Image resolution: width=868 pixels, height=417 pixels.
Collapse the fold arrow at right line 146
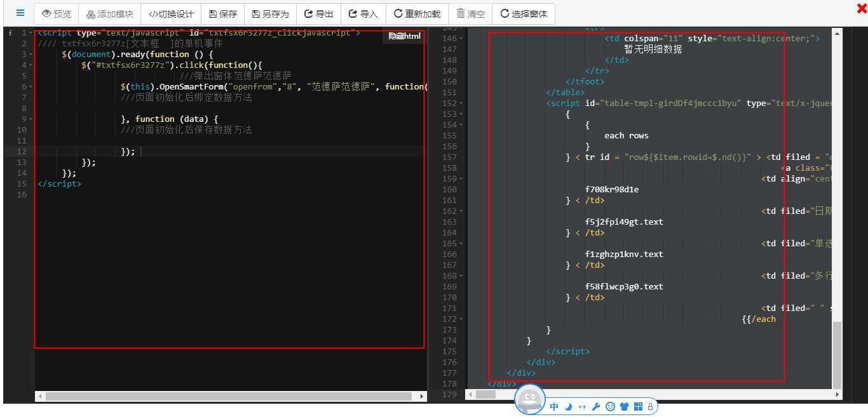tap(461, 39)
